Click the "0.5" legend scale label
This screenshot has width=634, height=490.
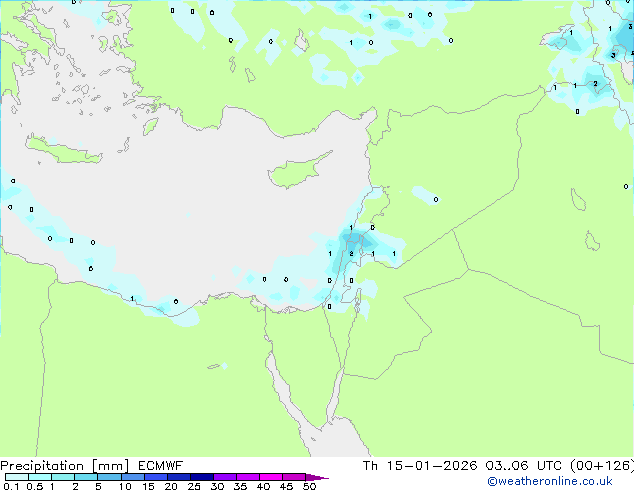[x=35, y=486]
